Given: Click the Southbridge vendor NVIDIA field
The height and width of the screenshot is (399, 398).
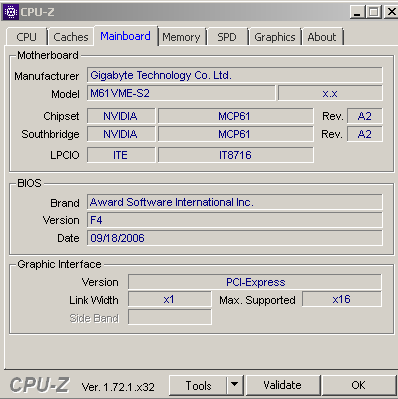Looking at the screenshot, I should [x=121, y=134].
